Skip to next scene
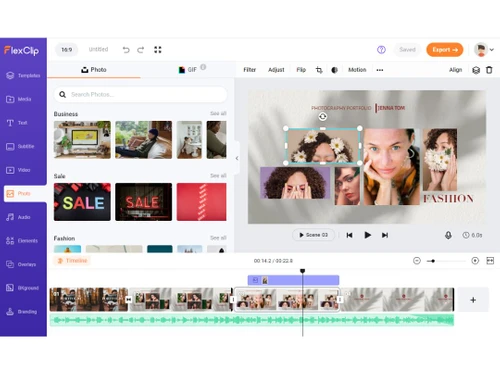Viewport: 500px width, 375px height. click(385, 235)
